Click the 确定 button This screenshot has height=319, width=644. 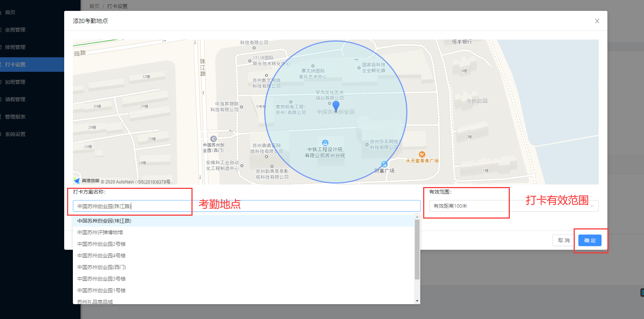[x=590, y=240]
